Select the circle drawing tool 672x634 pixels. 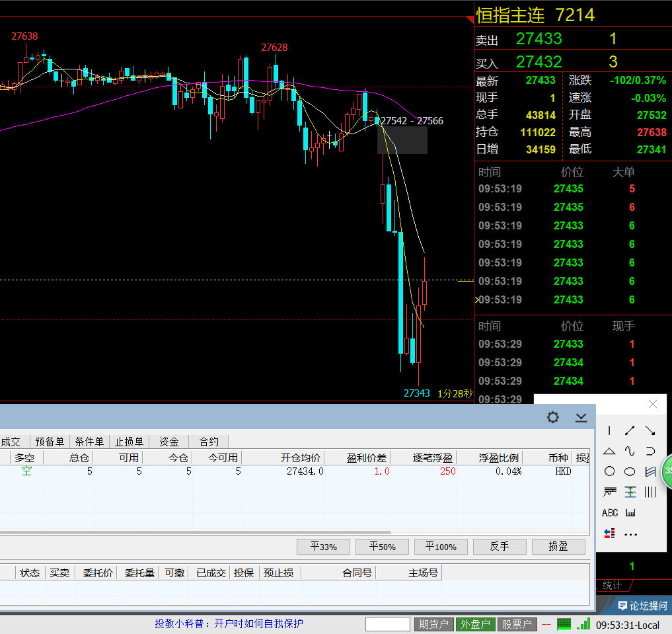click(x=609, y=471)
